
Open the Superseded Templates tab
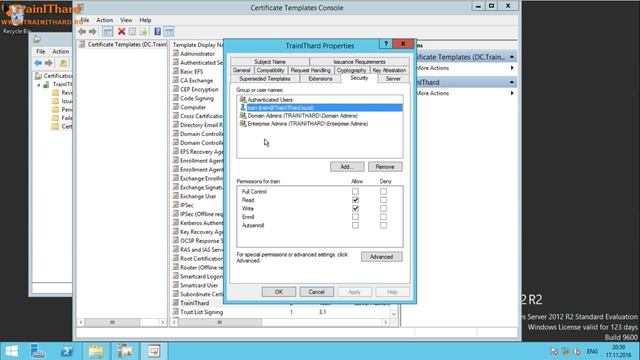click(x=265, y=79)
